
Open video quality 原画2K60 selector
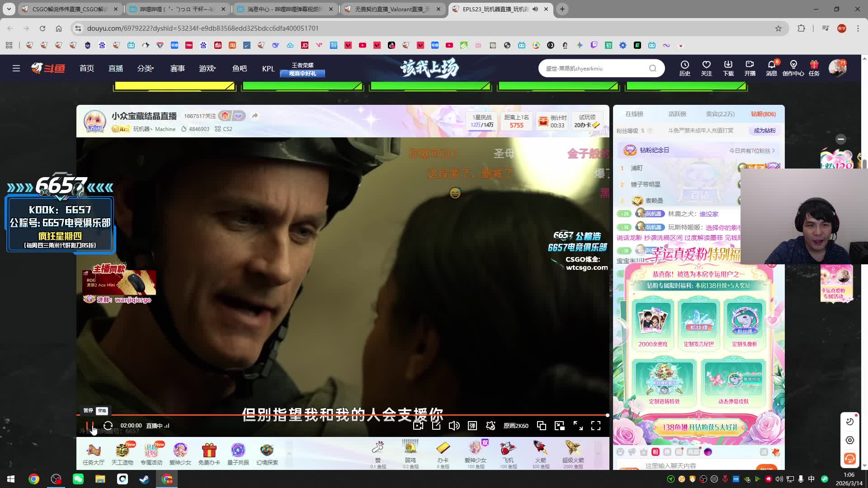(x=516, y=426)
